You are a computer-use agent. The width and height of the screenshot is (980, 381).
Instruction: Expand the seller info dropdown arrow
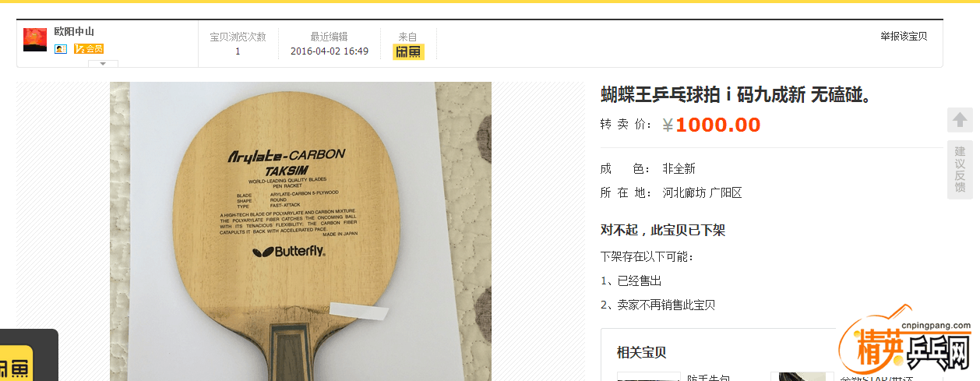[x=103, y=64]
